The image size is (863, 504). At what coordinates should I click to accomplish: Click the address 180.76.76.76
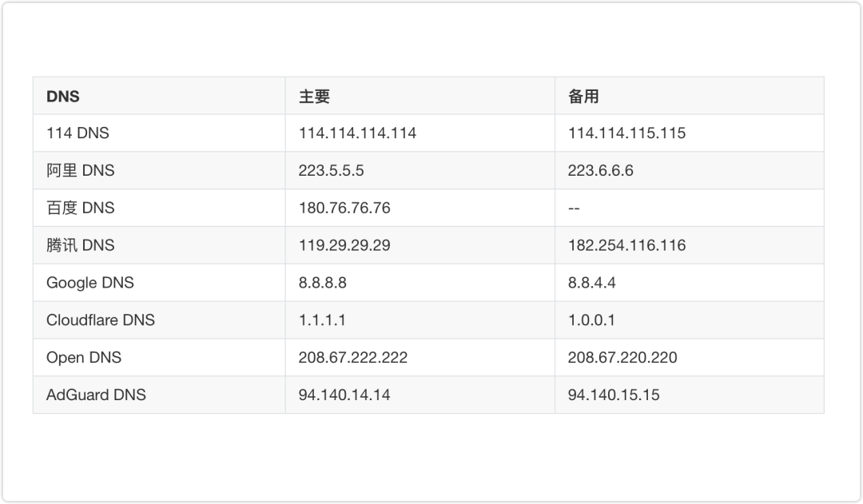344,208
